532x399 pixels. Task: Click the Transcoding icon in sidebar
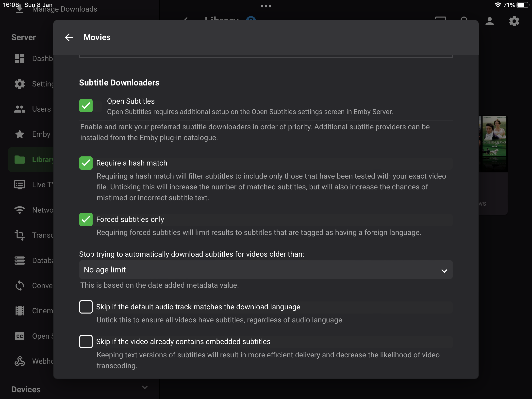20,235
